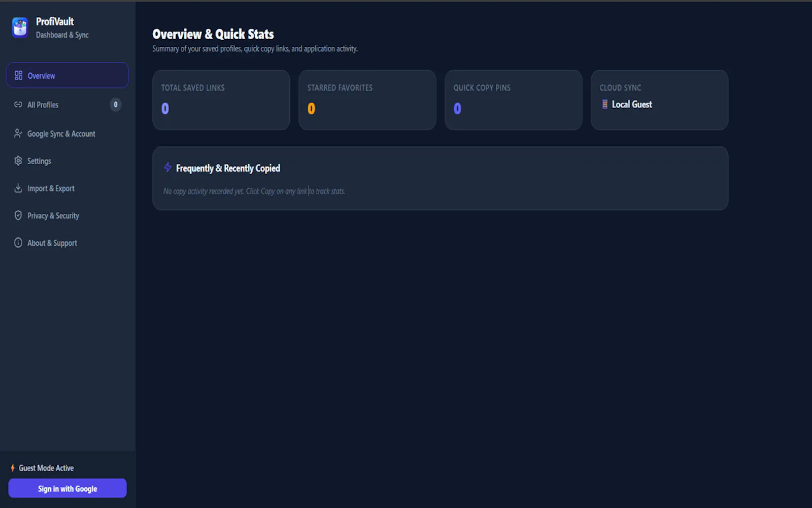Click the Google Sync user icon
The height and width of the screenshot is (508, 812).
point(18,134)
